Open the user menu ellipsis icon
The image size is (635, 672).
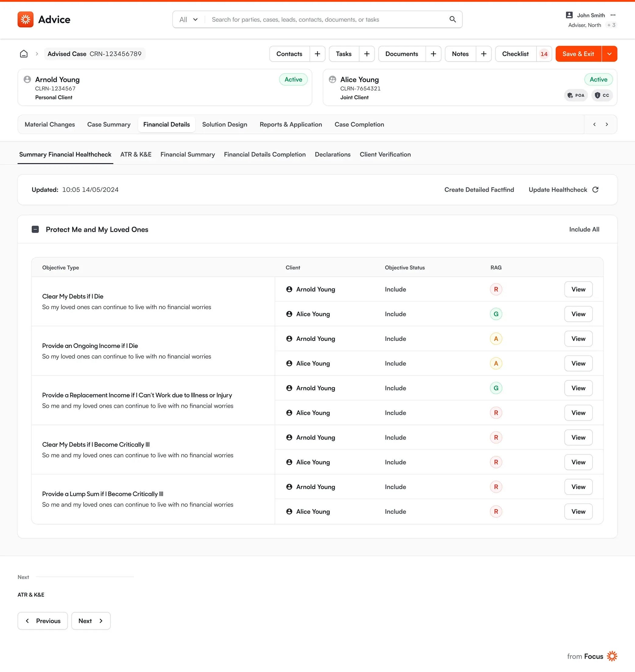point(613,15)
